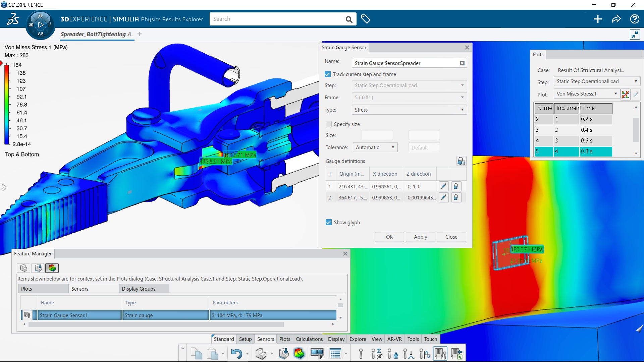Select the sensor list icon in Feature Manager toolbar
Screen dimensions: 644x362
pos(52,268)
